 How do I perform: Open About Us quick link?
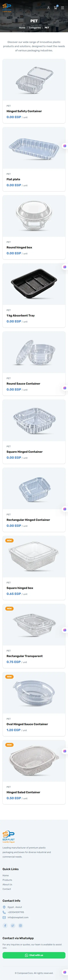[8, 884]
